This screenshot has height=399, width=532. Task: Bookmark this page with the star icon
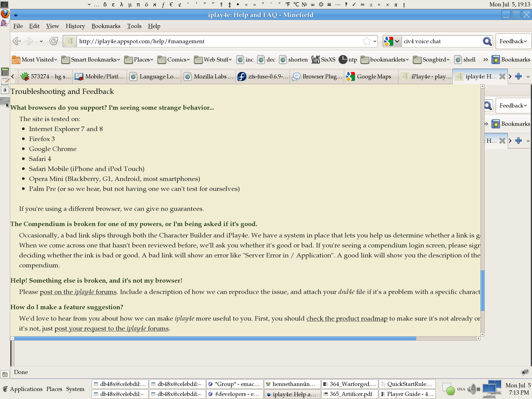pos(367,41)
